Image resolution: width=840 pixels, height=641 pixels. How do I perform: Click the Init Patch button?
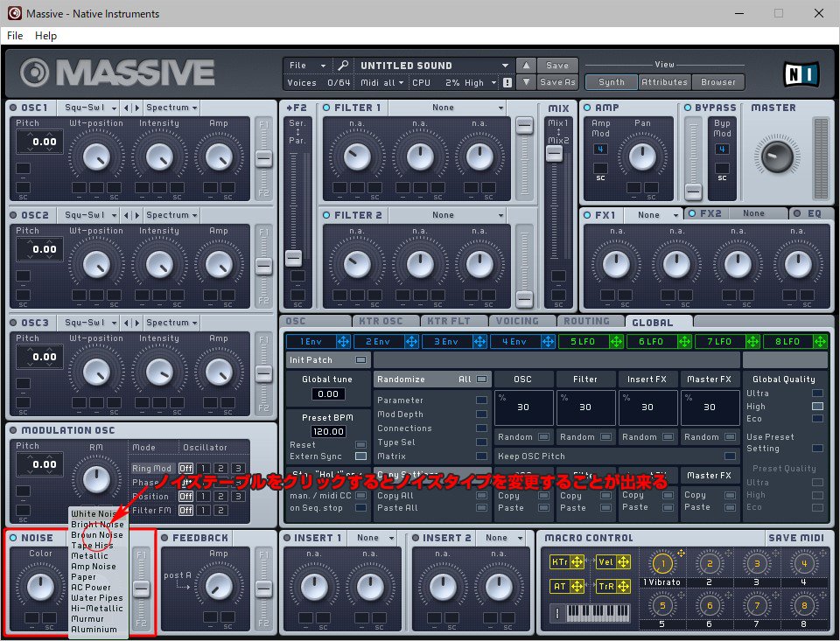tap(328, 360)
